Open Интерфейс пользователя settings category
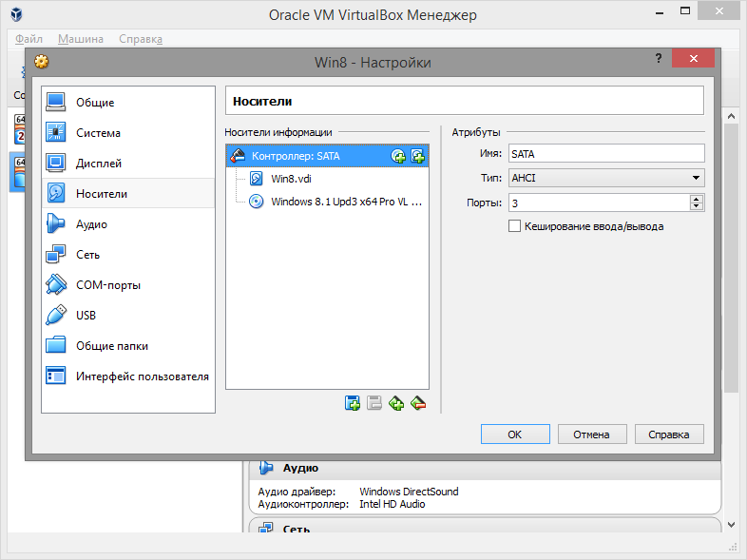The width and height of the screenshot is (747, 560). (x=128, y=377)
